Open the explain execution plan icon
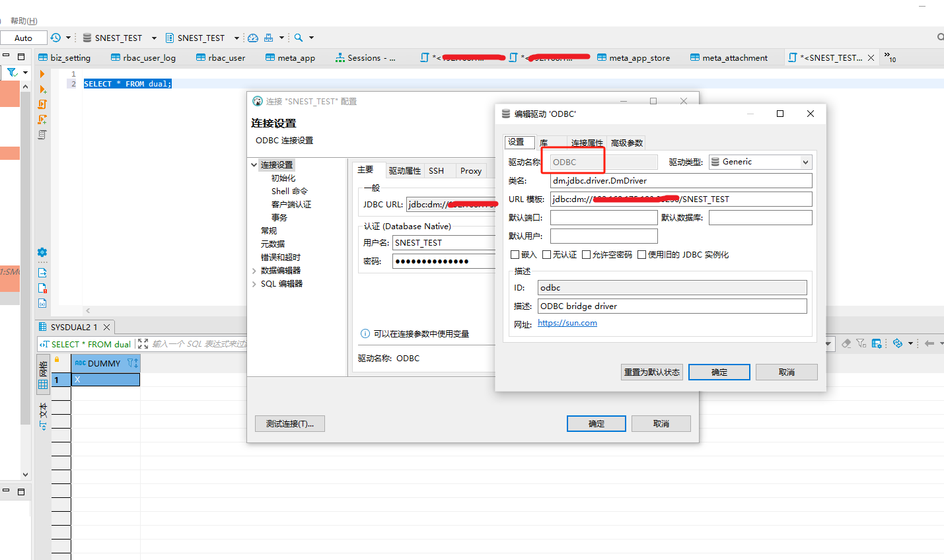 42,135
